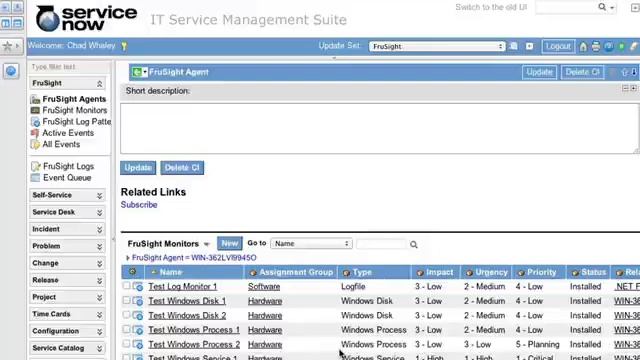This screenshot has width=640, height=360.
Task: Check the box for Test Windows Disk 2
Action: tap(127, 315)
